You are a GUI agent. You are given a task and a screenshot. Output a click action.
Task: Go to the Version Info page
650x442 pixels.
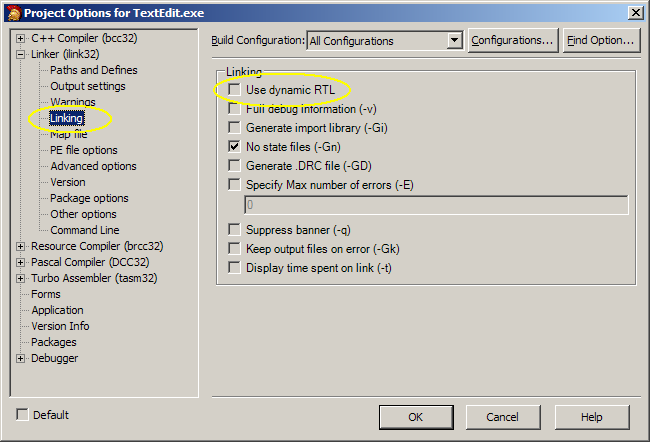(x=60, y=326)
